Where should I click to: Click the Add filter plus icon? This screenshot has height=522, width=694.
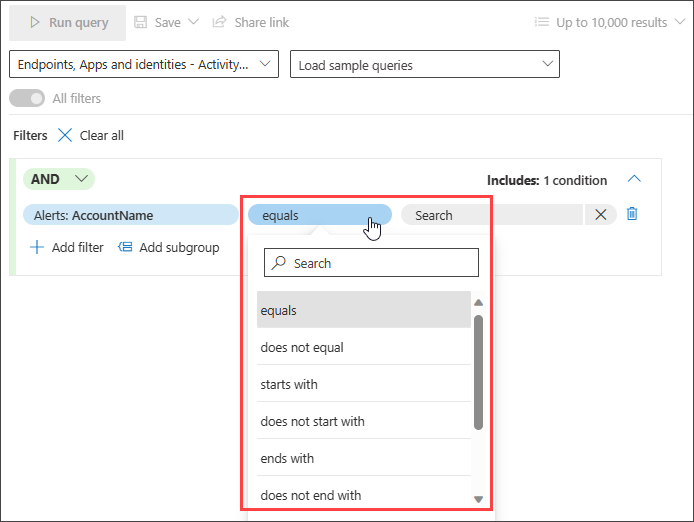coord(37,247)
